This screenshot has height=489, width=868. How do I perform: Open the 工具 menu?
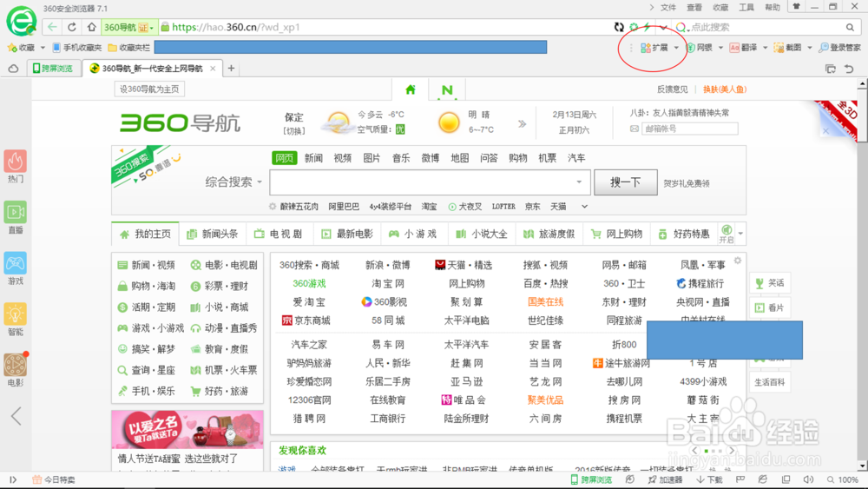pos(746,7)
